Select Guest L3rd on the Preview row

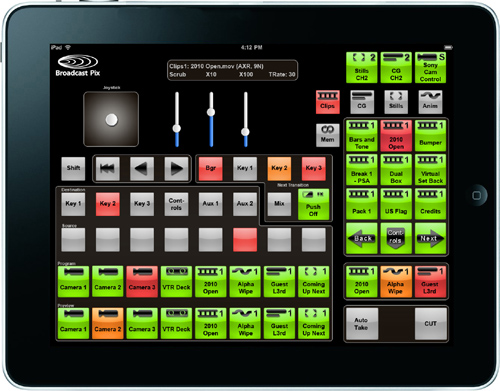pos(279,323)
